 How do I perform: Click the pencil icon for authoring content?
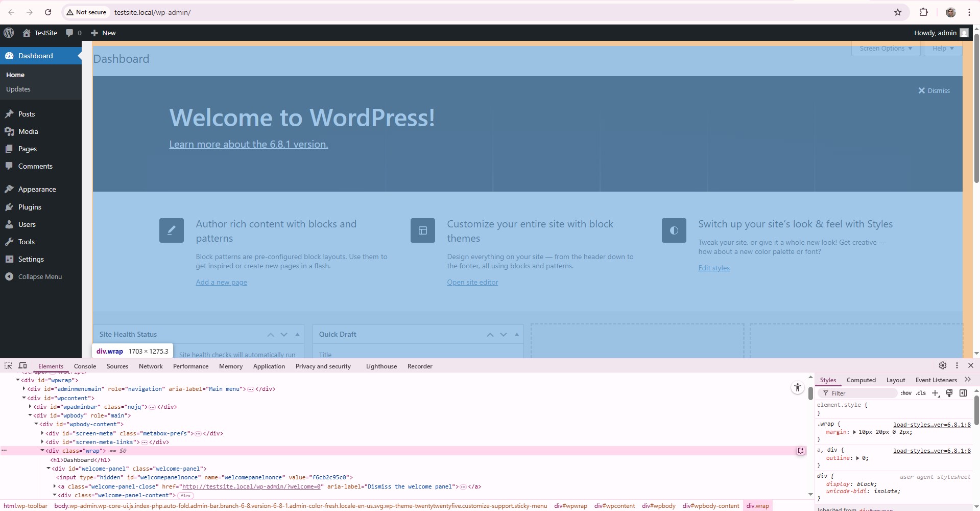click(172, 230)
